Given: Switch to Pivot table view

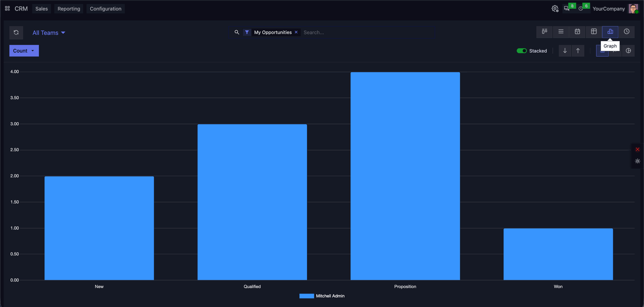Looking at the screenshot, I should pyautogui.click(x=594, y=32).
